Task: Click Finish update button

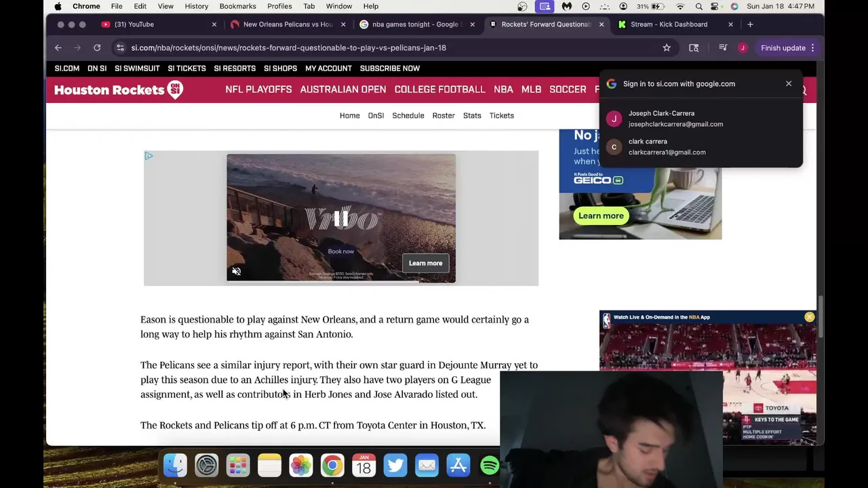Action: click(x=783, y=47)
